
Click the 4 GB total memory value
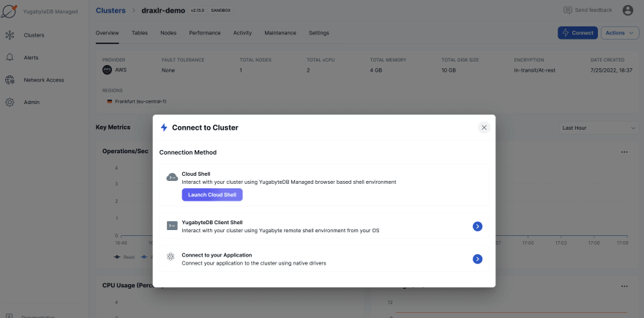point(376,70)
